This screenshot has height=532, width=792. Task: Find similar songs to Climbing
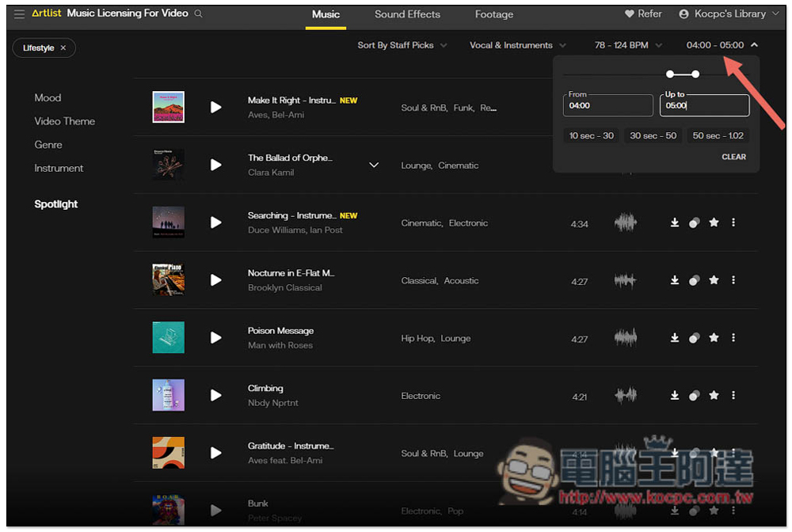[695, 395]
